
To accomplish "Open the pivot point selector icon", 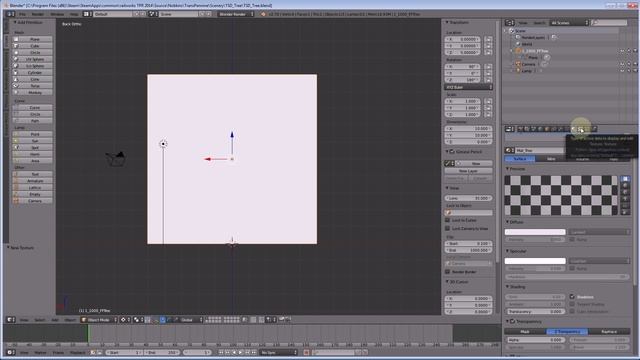I will point(138,320).
